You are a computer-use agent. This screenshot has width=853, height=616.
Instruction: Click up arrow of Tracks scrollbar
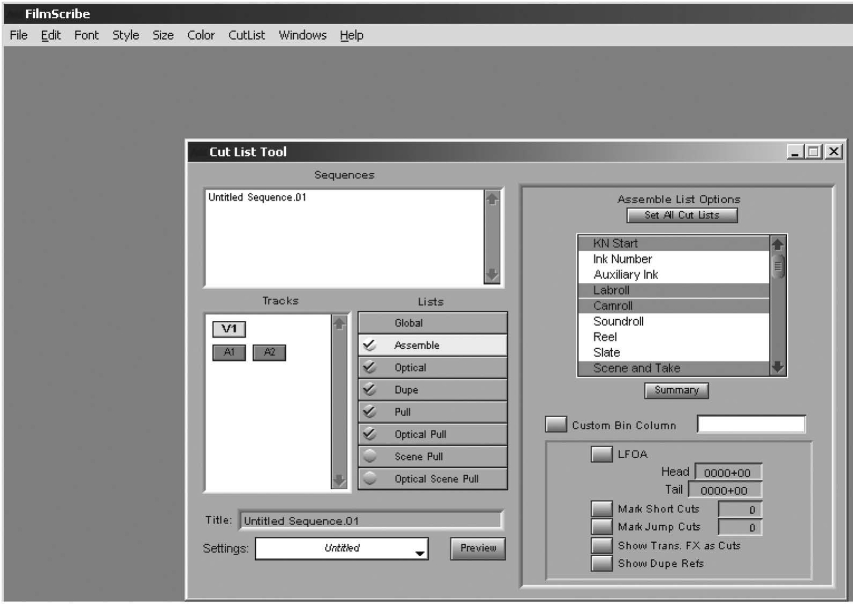click(x=339, y=324)
